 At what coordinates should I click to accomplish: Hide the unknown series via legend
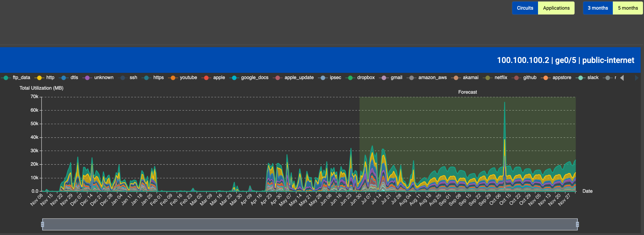104,78
